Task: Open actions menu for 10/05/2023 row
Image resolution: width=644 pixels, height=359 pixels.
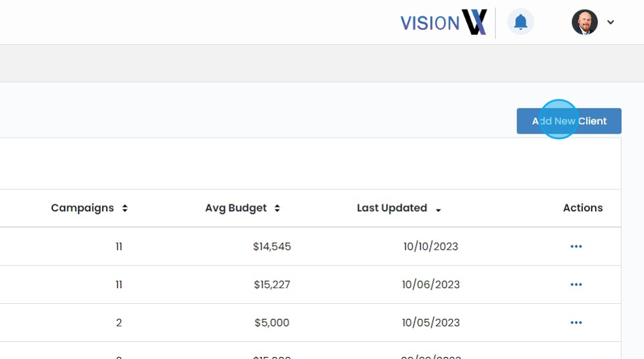Action: point(576,323)
